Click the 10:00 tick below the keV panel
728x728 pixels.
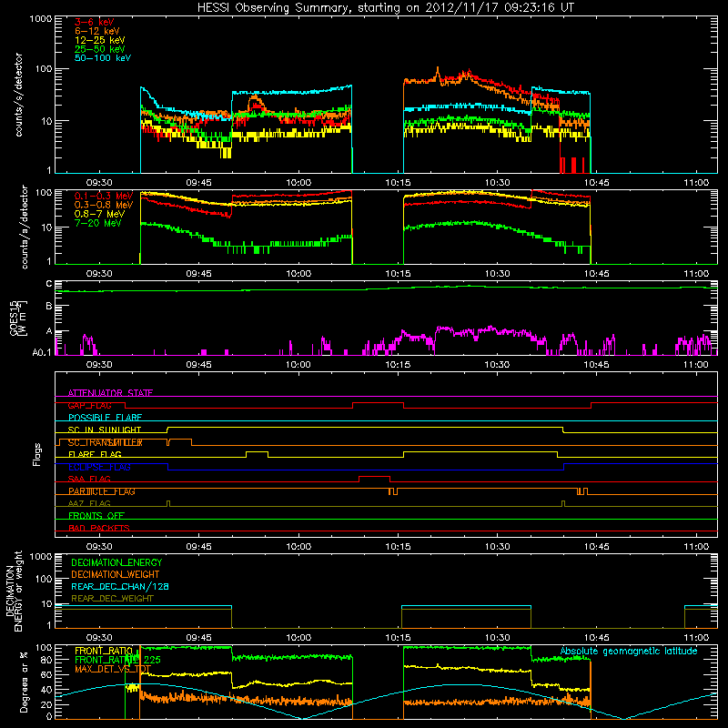298,183
